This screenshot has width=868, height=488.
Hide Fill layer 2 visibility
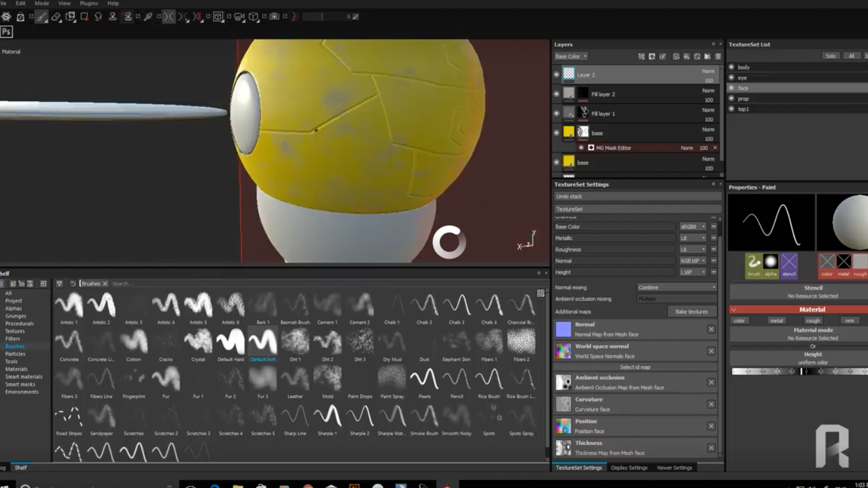coord(557,94)
